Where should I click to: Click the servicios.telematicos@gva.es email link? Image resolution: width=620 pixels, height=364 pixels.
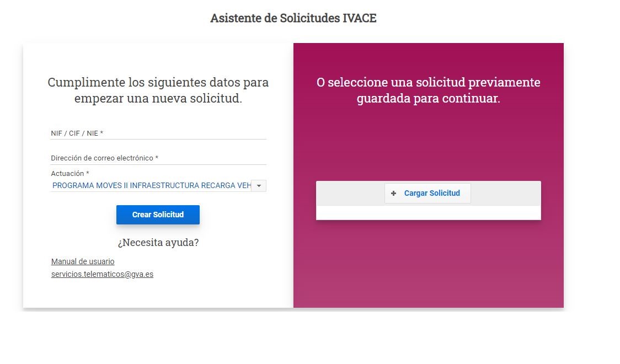click(102, 274)
